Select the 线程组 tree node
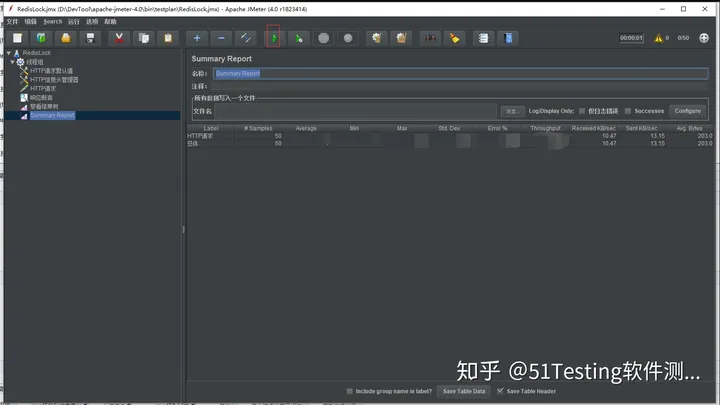 tap(34, 62)
